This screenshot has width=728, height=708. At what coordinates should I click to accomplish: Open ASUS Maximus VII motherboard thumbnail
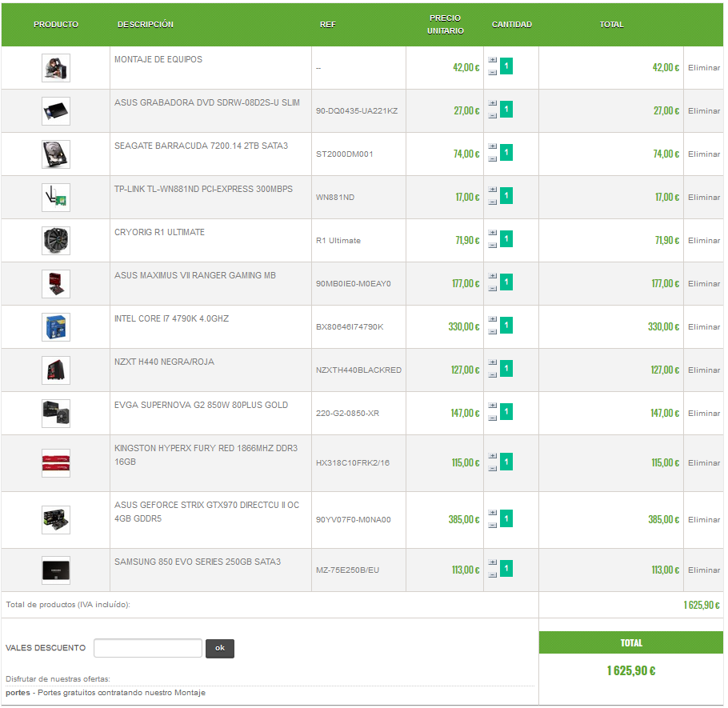click(56, 284)
